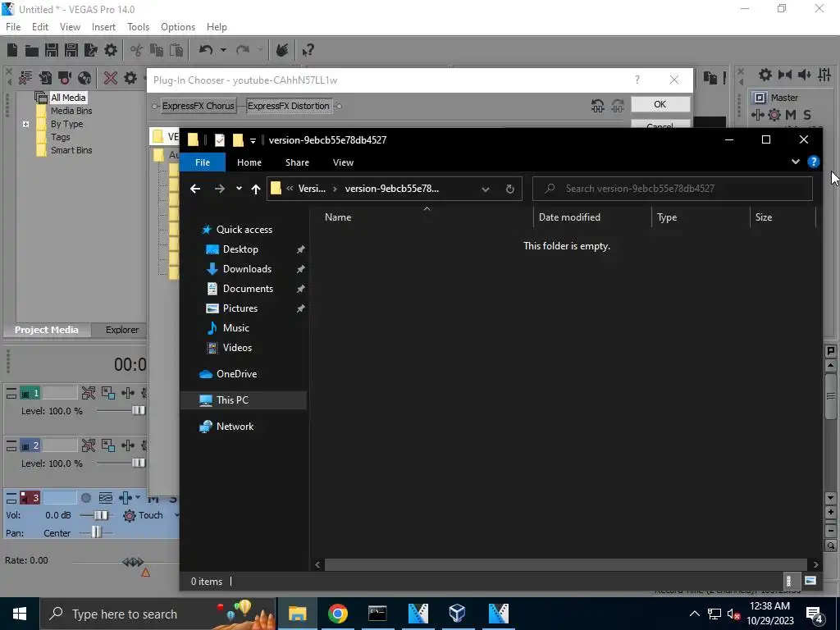Open media properties gear in Project Media

[x=130, y=78]
